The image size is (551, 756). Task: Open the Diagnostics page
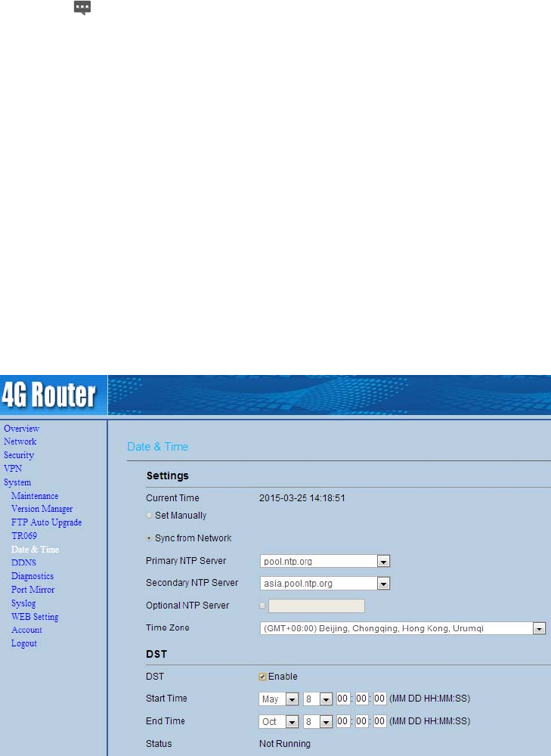click(33, 575)
